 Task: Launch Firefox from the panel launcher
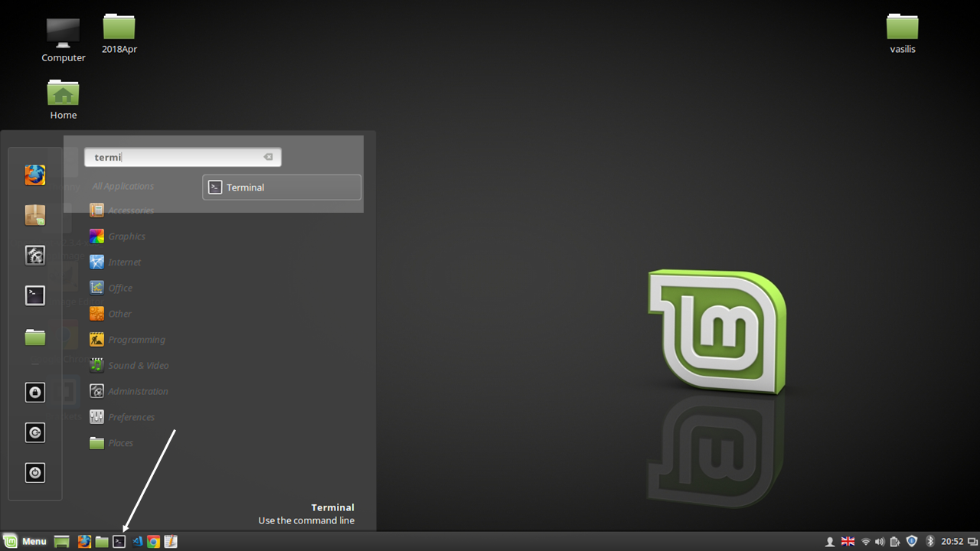(x=84, y=541)
